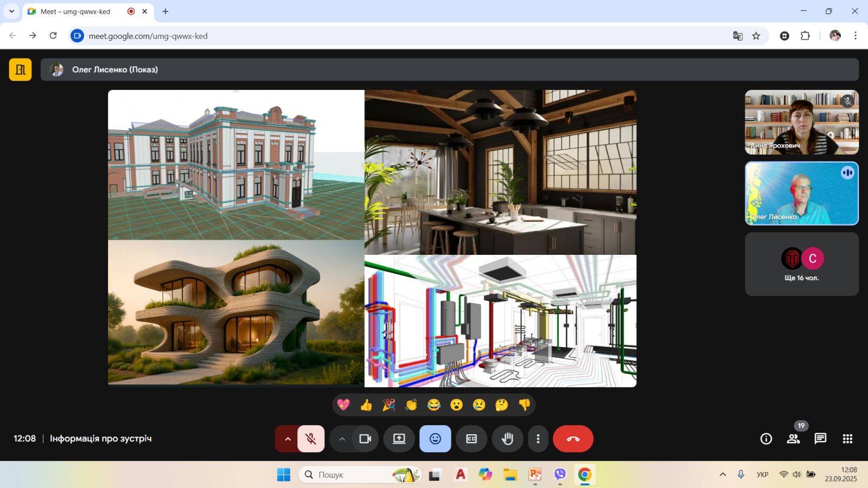Select Анна Ярохович video thumbnail

[x=801, y=122]
